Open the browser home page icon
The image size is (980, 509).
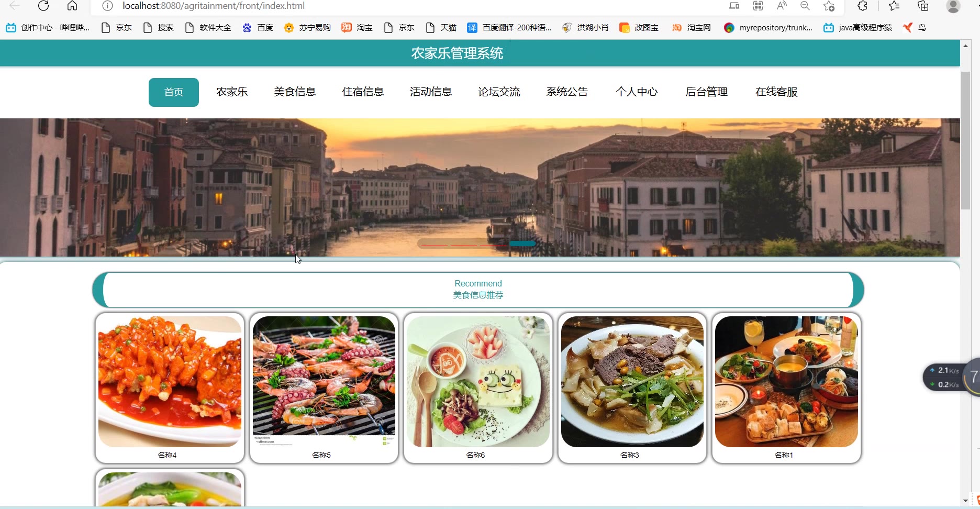coord(72,6)
